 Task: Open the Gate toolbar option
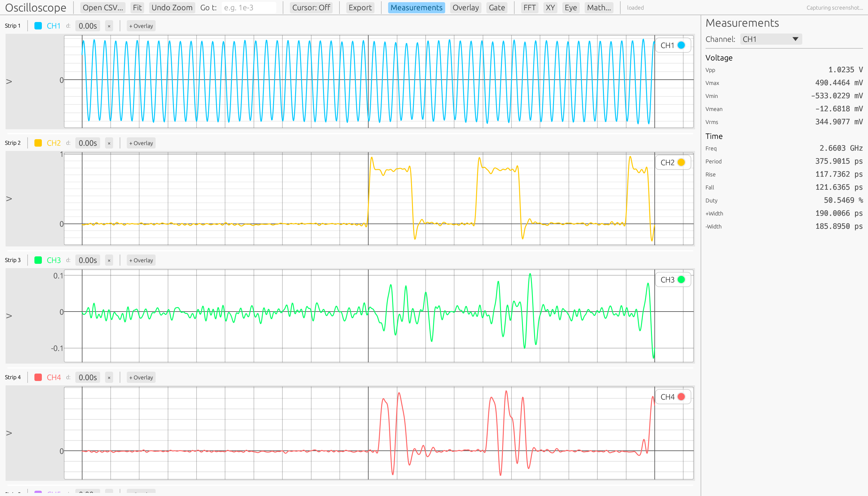(x=497, y=7)
